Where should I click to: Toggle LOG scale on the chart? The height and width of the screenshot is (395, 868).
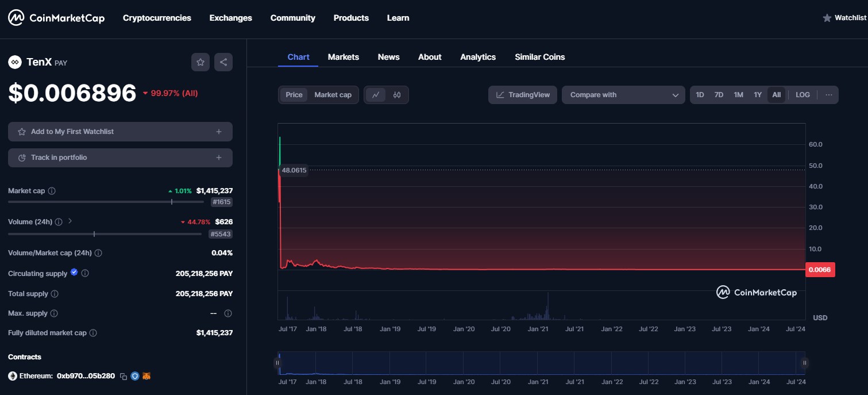[803, 95]
